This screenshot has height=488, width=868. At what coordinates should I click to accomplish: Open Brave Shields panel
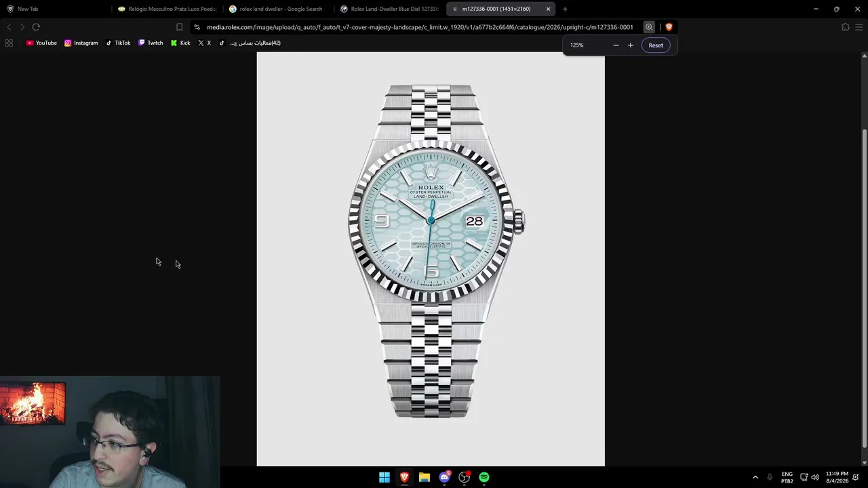(x=669, y=27)
